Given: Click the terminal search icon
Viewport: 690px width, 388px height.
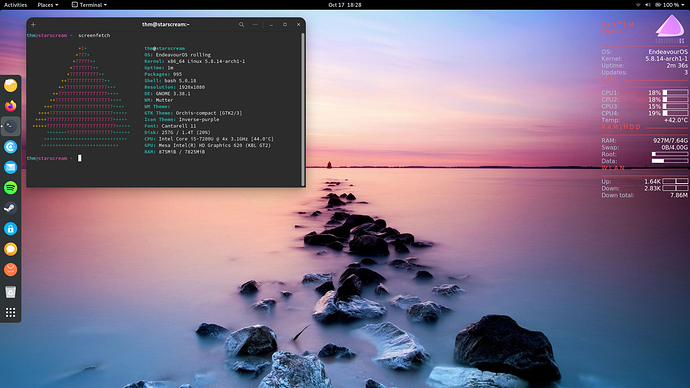Looking at the screenshot, I should [242, 25].
